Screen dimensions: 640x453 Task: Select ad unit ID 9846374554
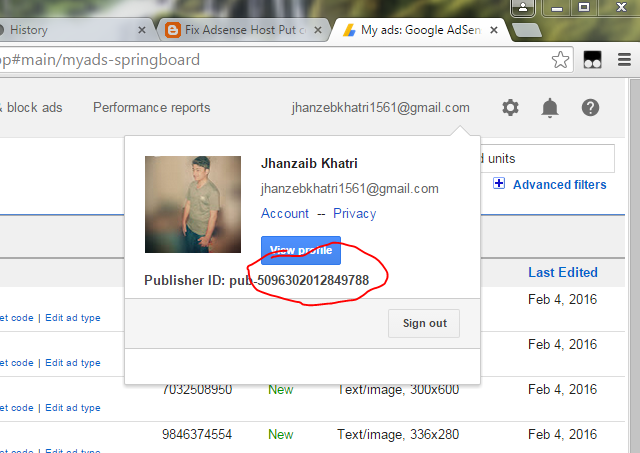(x=197, y=434)
